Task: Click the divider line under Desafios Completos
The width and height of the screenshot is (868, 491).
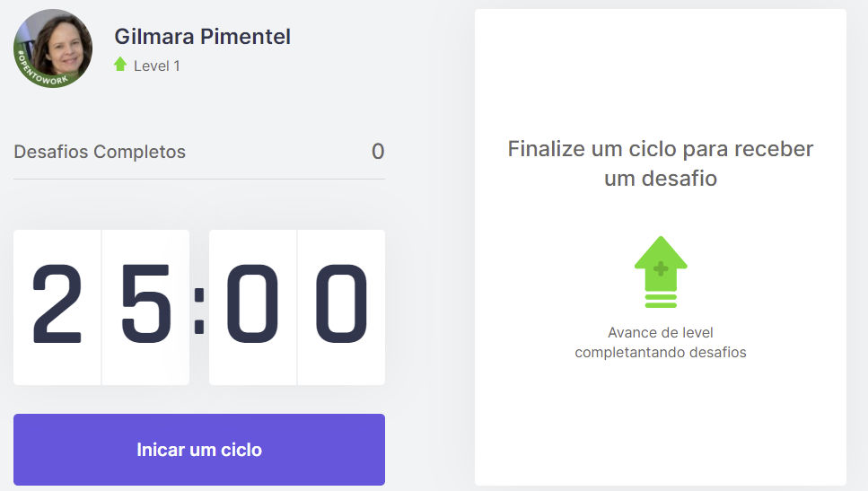Action: pyautogui.click(x=199, y=179)
